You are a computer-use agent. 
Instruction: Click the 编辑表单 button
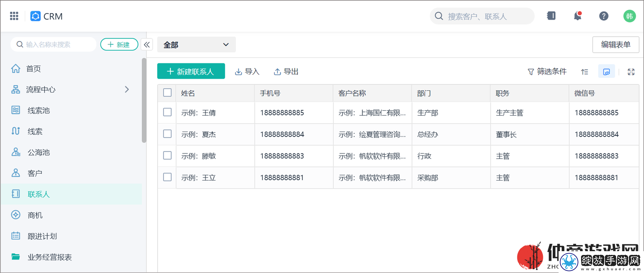click(616, 45)
